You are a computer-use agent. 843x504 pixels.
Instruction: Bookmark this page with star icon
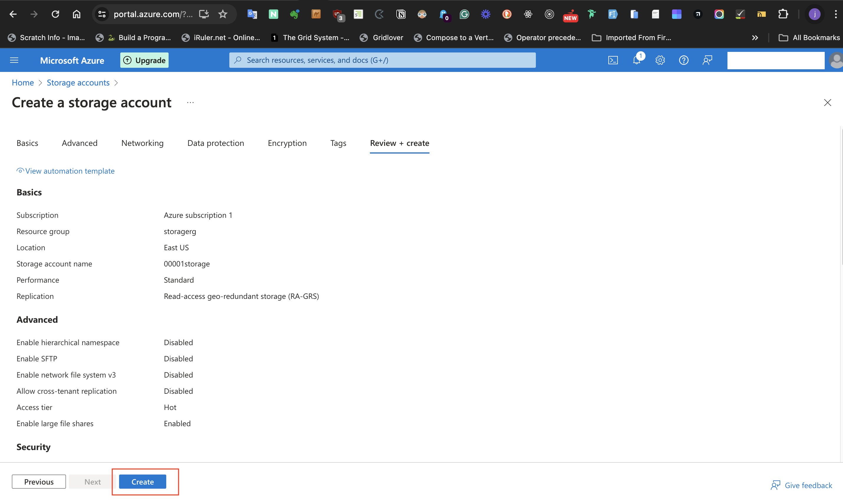[x=223, y=14]
